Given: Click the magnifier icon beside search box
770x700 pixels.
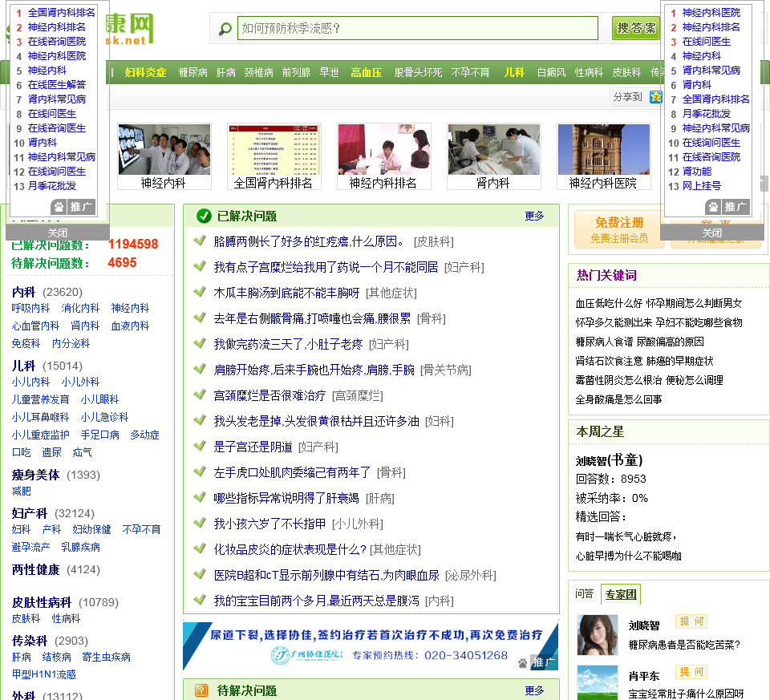Looking at the screenshot, I should [225, 29].
